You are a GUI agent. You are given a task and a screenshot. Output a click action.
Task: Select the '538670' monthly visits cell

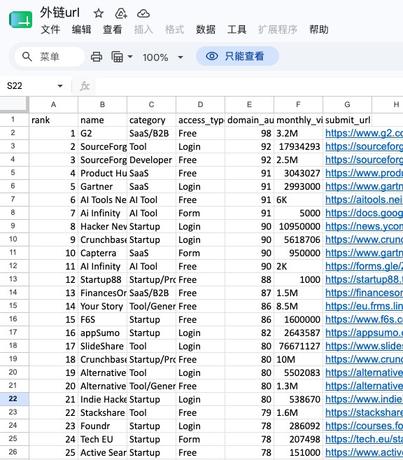[x=298, y=399]
